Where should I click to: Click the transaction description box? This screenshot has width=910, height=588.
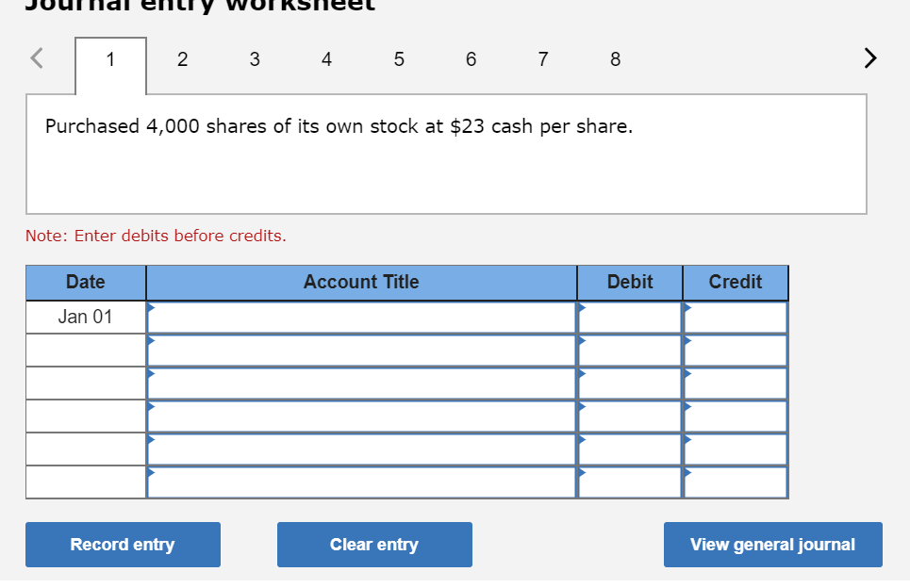(446, 153)
